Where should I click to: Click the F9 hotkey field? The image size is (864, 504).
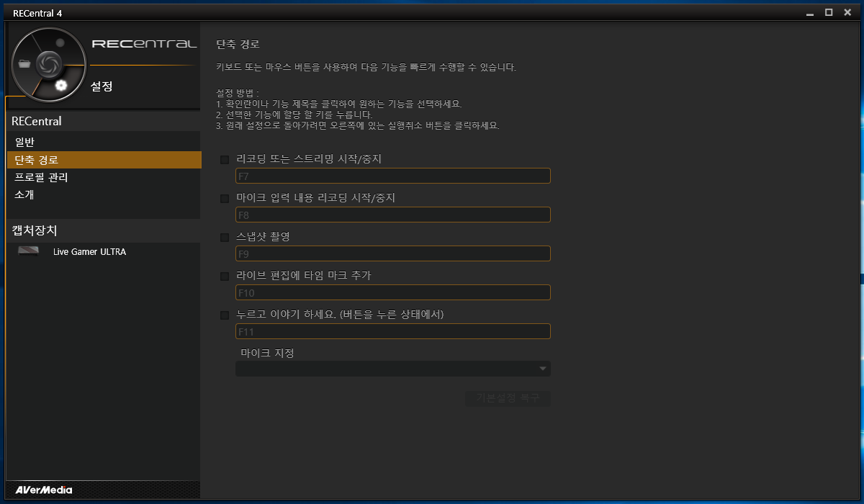393,253
